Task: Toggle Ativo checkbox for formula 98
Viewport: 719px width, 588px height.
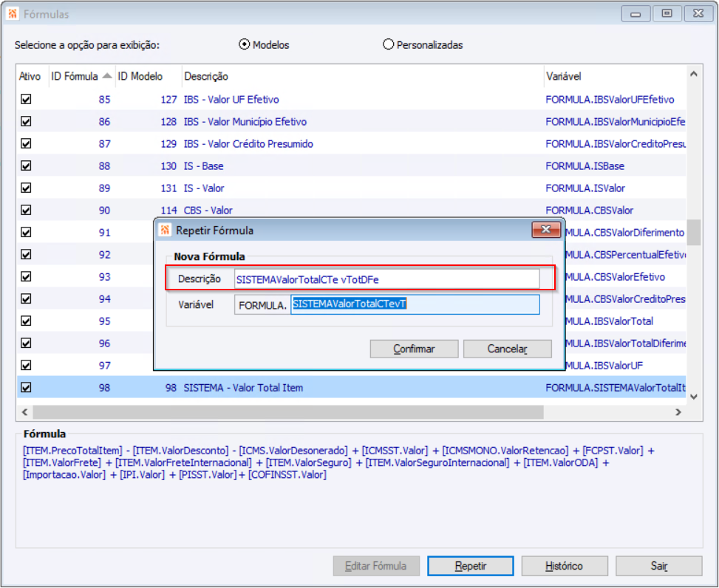Action: pos(26,387)
